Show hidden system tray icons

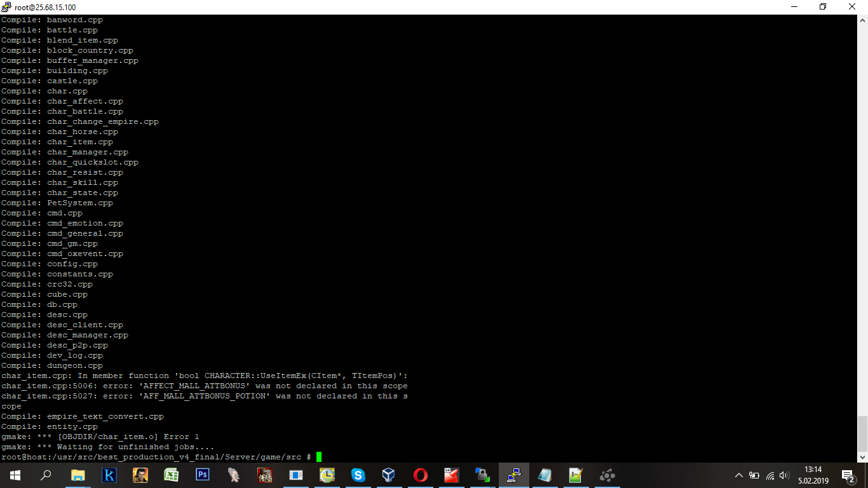739,475
